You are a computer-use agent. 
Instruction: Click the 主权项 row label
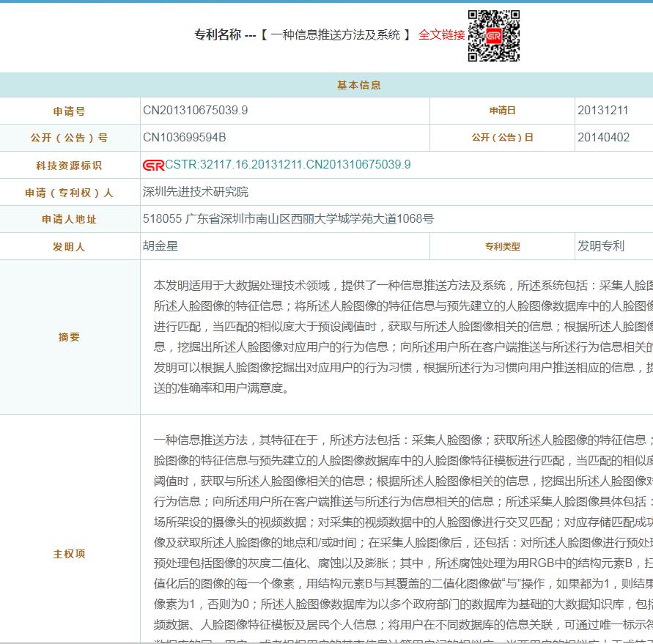70,554
